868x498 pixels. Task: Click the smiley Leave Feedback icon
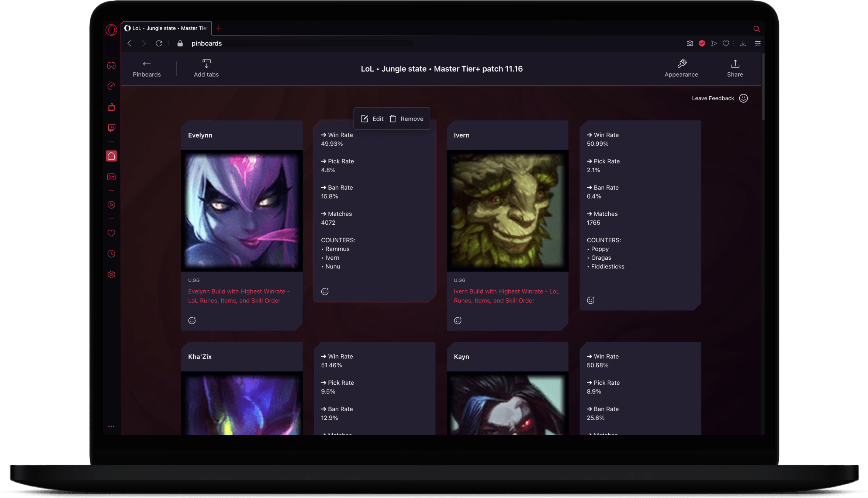744,98
